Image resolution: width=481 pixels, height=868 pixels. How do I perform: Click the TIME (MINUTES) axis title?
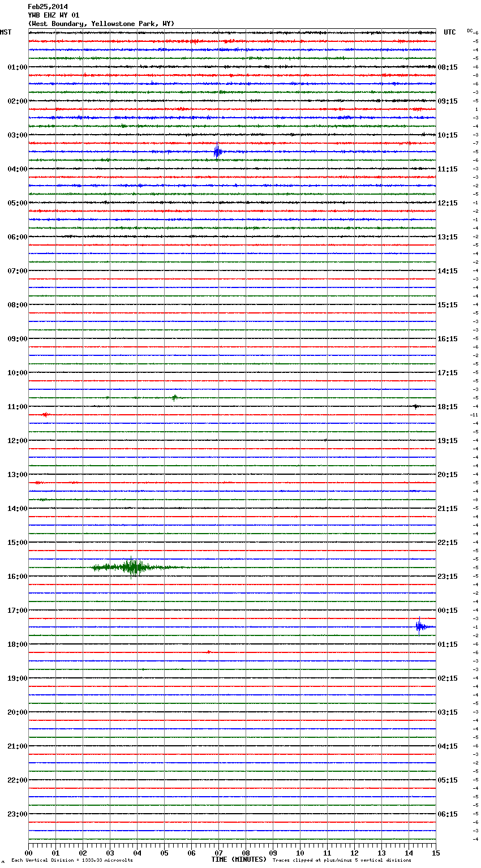coord(239,860)
